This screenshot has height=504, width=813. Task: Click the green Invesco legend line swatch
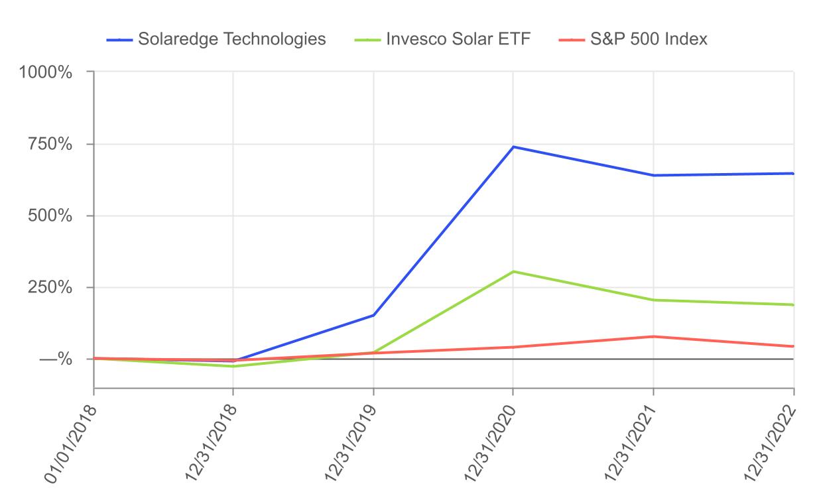(x=367, y=40)
